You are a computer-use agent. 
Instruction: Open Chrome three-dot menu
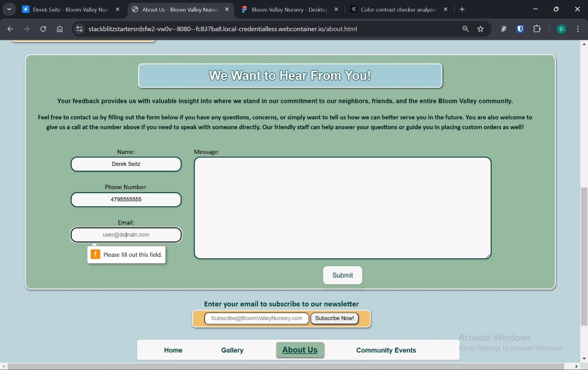(579, 29)
